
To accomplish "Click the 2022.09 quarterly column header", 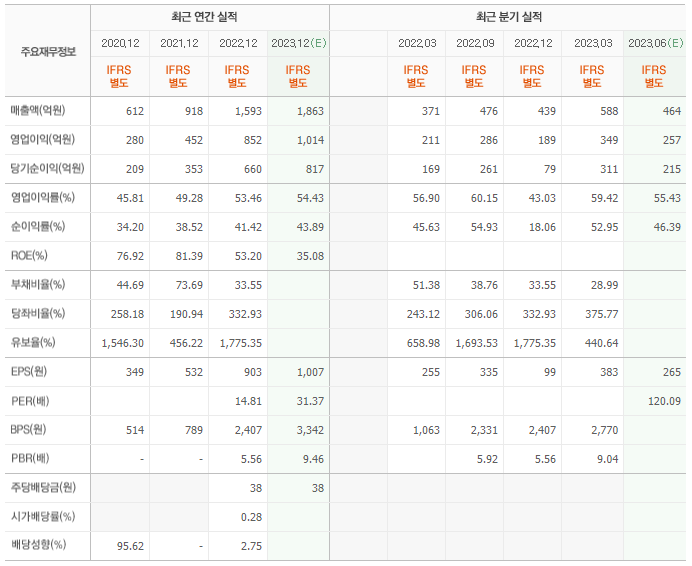I will coord(475,43).
